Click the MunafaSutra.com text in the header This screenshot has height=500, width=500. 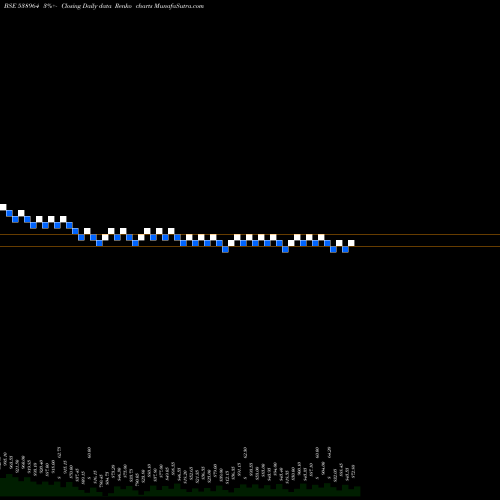click(x=179, y=6)
